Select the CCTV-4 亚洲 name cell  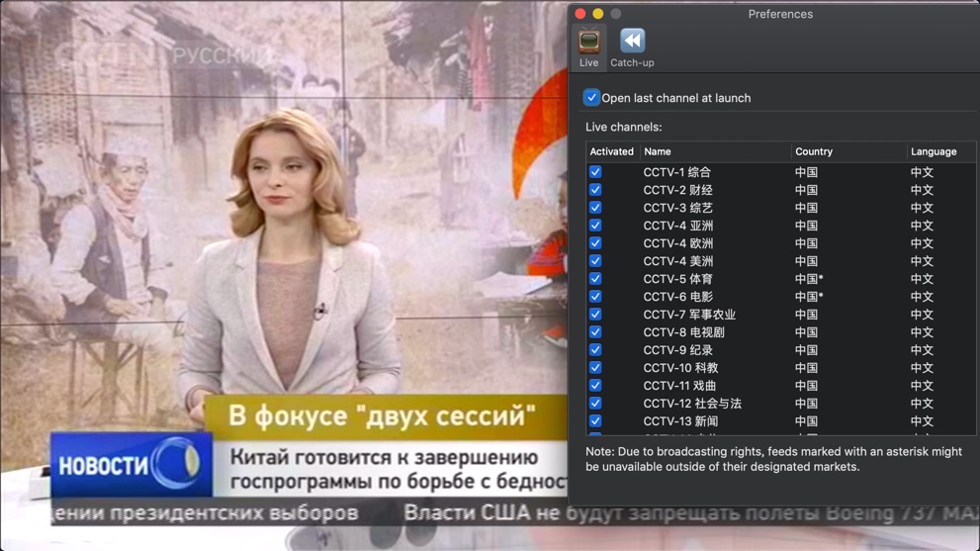[x=678, y=226]
